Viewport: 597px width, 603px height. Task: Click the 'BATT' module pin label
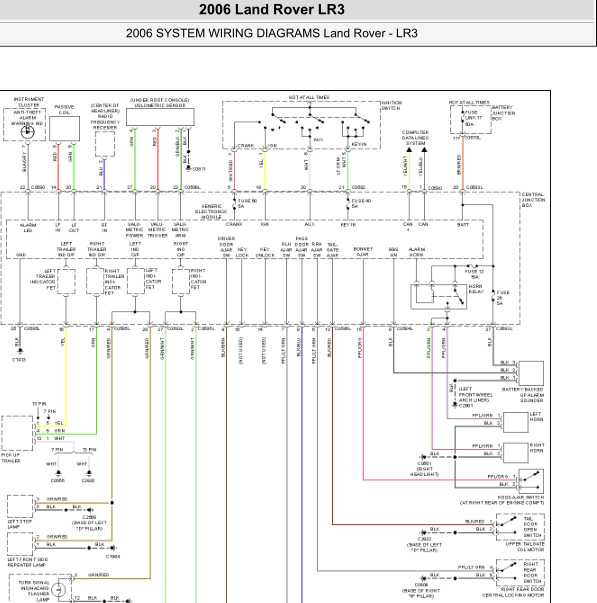(x=463, y=225)
